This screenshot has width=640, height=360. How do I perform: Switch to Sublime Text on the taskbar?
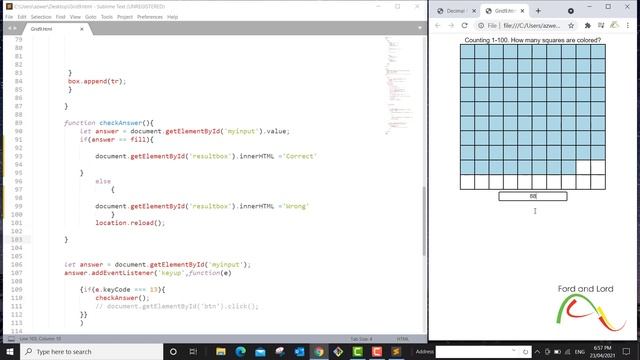tap(396, 351)
